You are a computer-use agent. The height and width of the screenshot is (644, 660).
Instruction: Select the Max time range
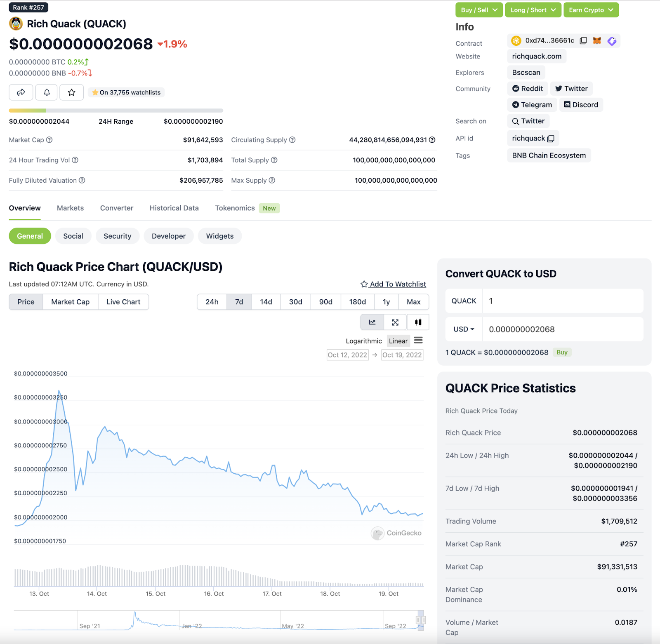tap(414, 302)
